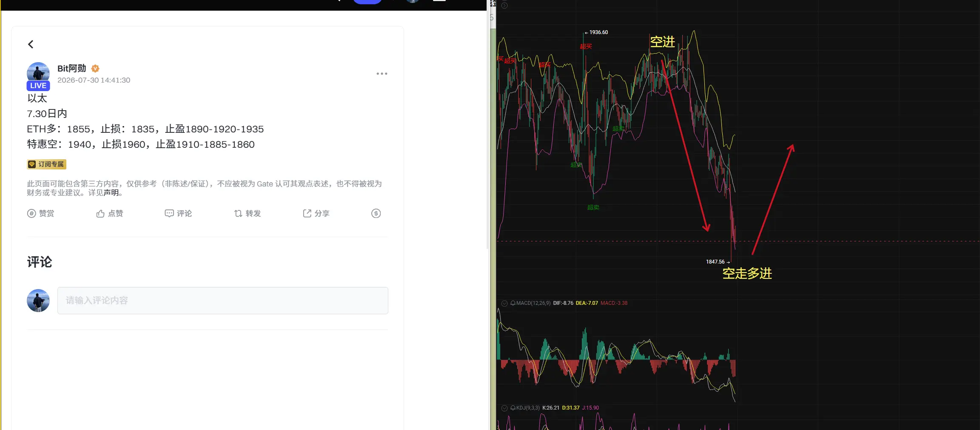980x430 pixels.
Task: Click the 评论 section heading
Action: click(40, 262)
